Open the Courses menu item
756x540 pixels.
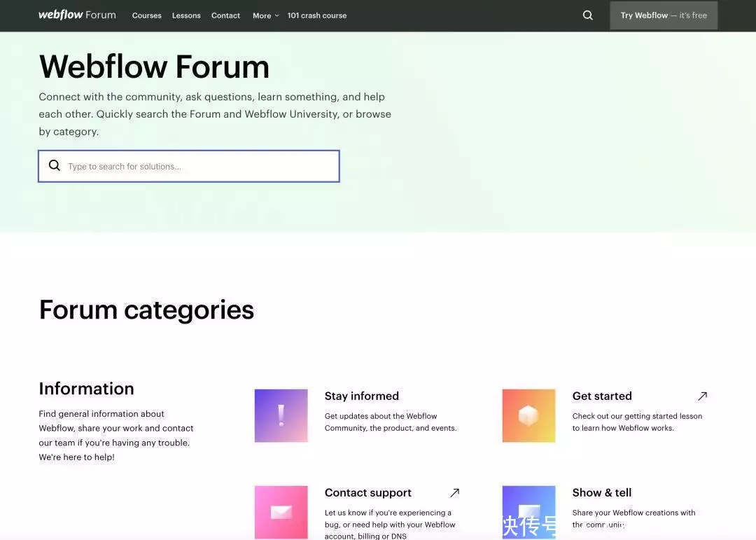coord(146,15)
